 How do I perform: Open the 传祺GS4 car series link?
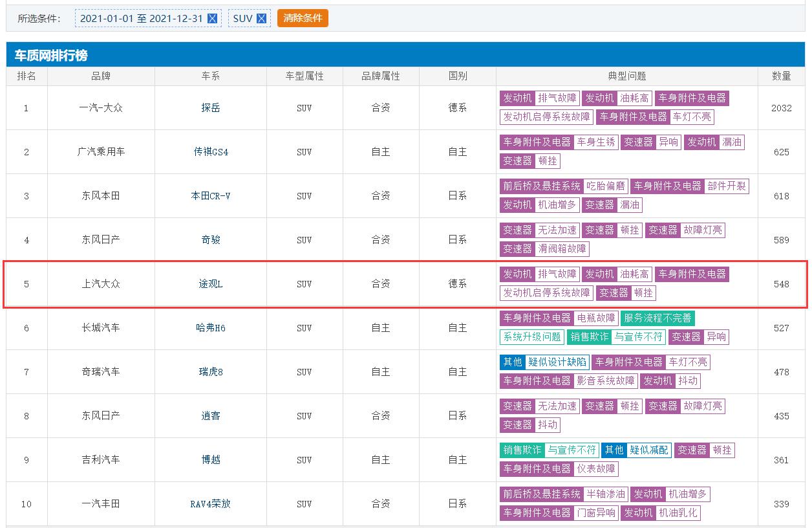point(211,152)
